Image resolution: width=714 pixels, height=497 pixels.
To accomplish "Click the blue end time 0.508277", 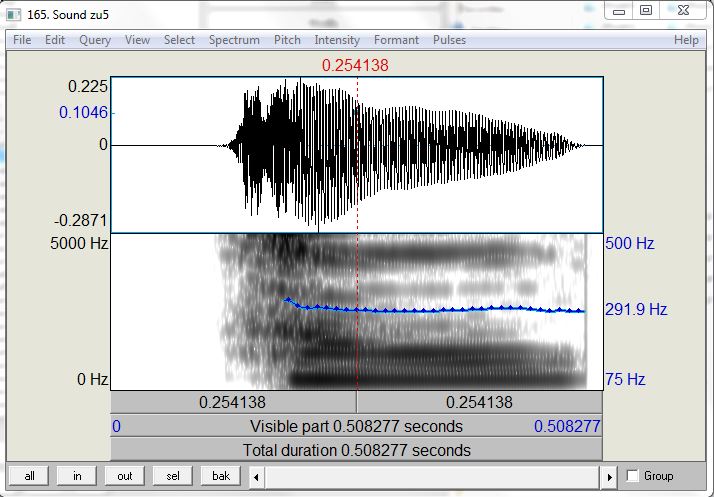I will point(567,426).
